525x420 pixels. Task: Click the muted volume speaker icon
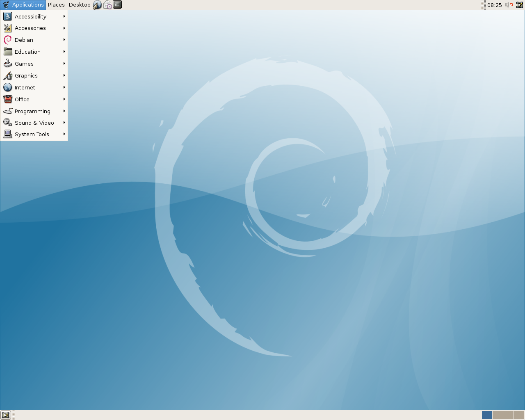pos(509,5)
